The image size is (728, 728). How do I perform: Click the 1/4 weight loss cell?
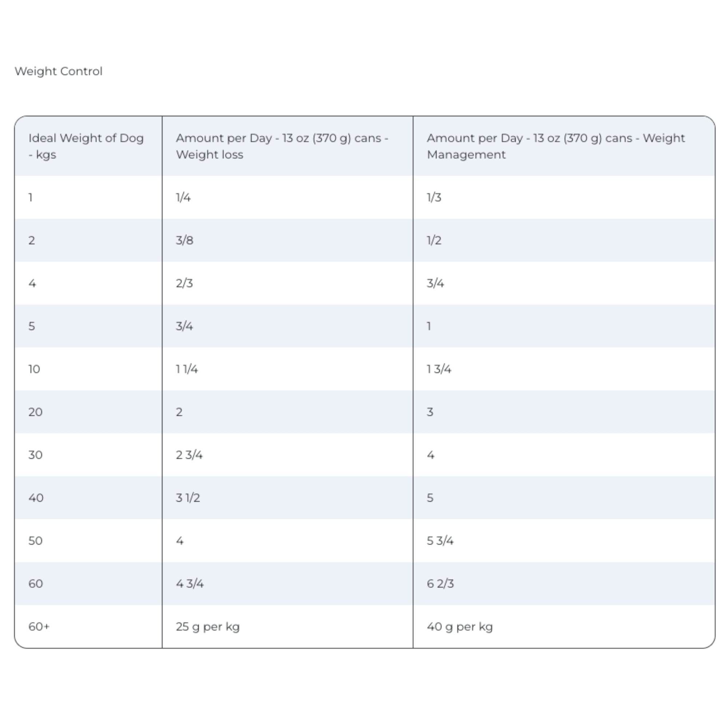(x=183, y=197)
